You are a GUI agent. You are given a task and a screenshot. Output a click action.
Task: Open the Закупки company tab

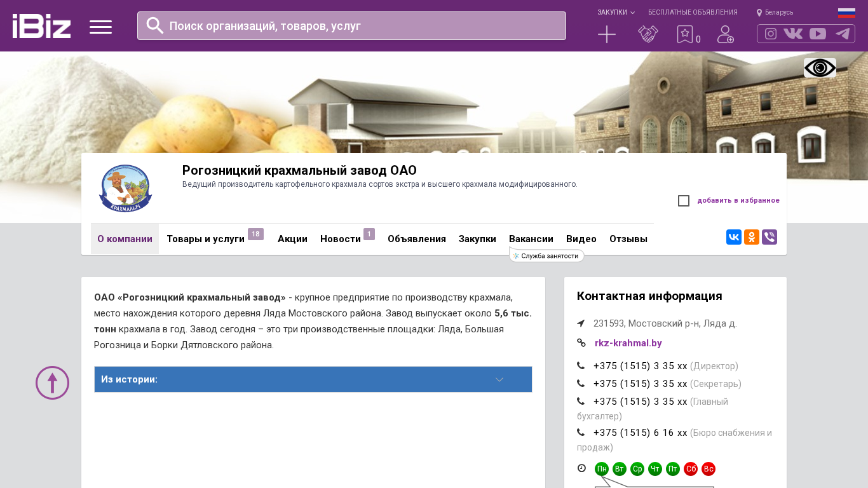coord(477,239)
